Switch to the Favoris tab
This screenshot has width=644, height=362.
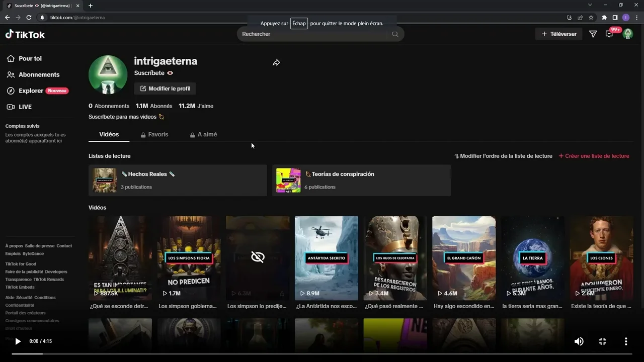(154, 134)
